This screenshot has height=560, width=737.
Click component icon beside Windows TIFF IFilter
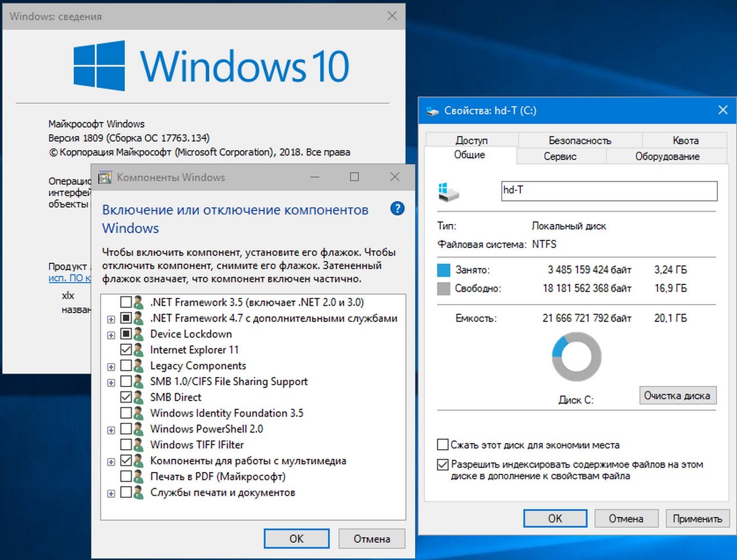coord(138,445)
